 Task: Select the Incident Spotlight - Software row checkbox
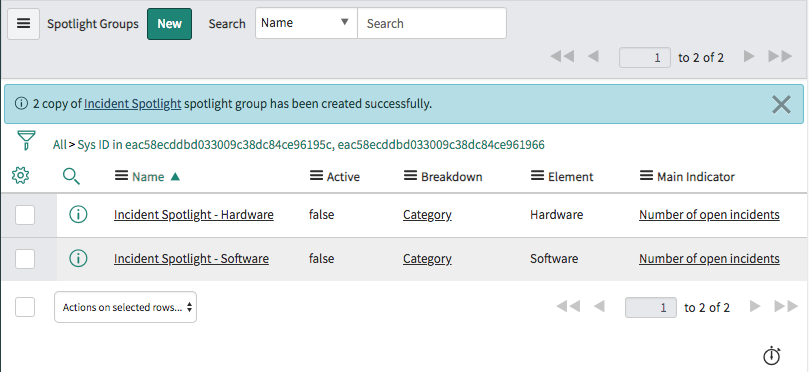click(x=25, y=258)
